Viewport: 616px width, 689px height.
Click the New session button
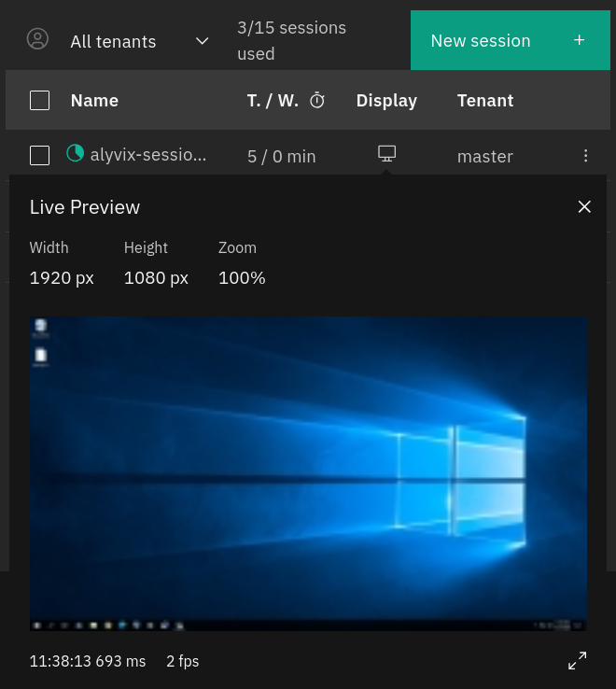point(511,40)
